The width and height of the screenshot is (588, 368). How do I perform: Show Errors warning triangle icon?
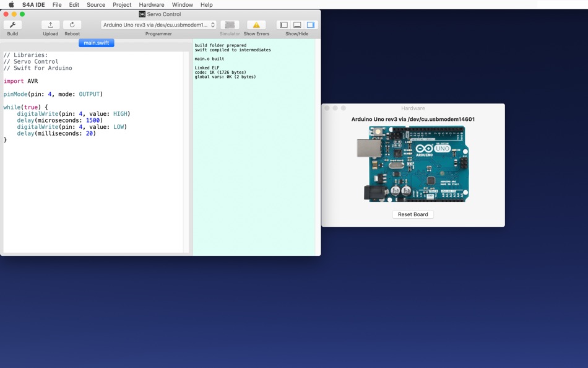[x=256, y=25]
